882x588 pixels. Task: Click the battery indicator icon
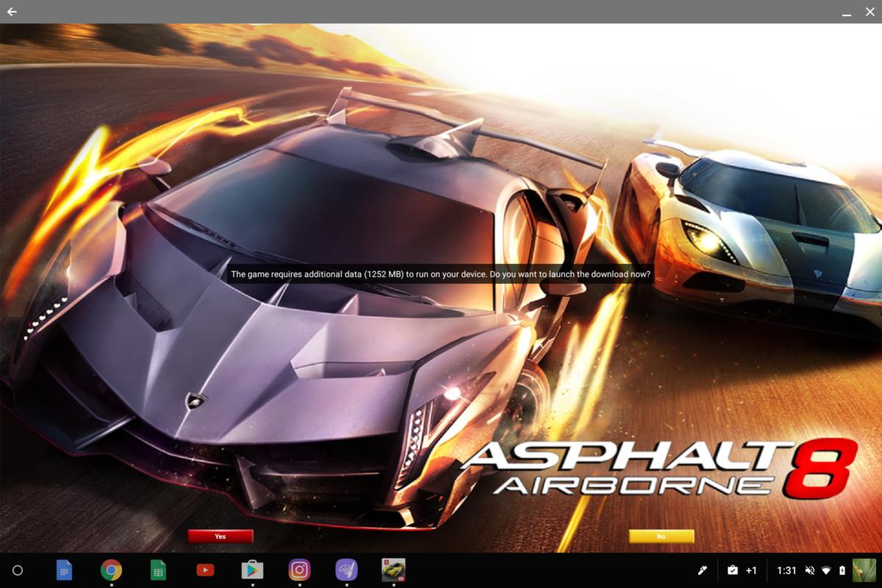(x=842, y=570)
